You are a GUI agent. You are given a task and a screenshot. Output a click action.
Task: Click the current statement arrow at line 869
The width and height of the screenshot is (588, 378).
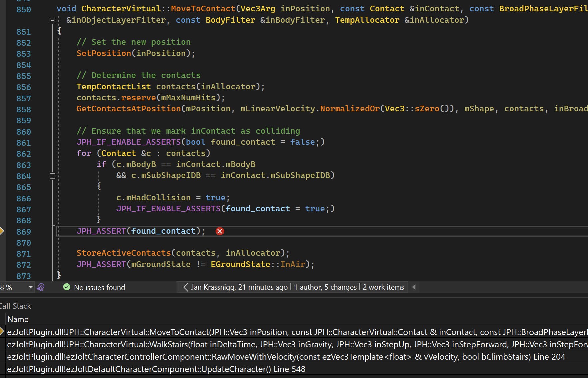point(1,231)
